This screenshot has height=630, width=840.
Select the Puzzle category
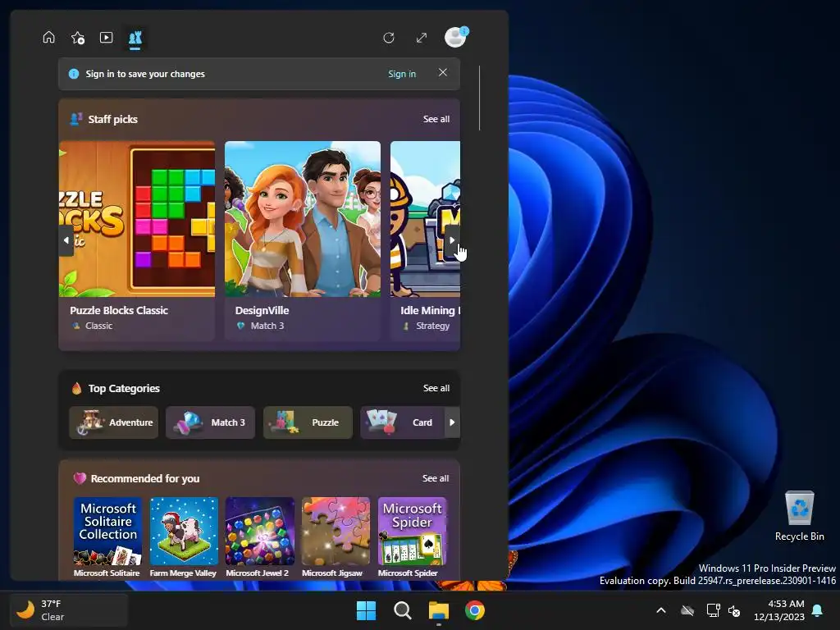(308, 422)
